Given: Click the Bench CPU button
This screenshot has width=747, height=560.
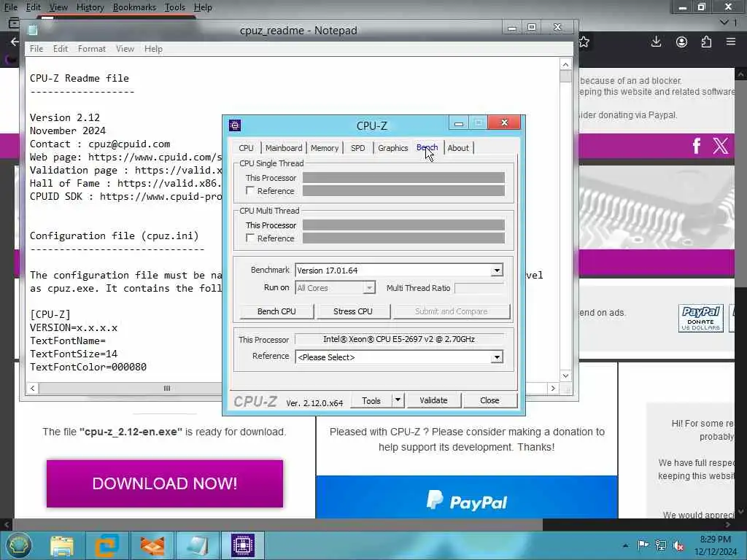Looking at the screenshot, I should tap(276, 311).
